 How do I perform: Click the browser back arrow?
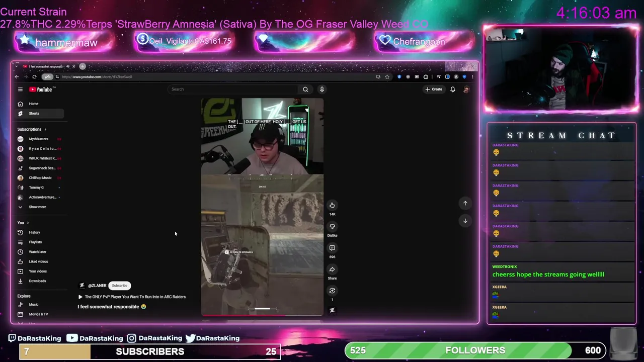[17, 77]
